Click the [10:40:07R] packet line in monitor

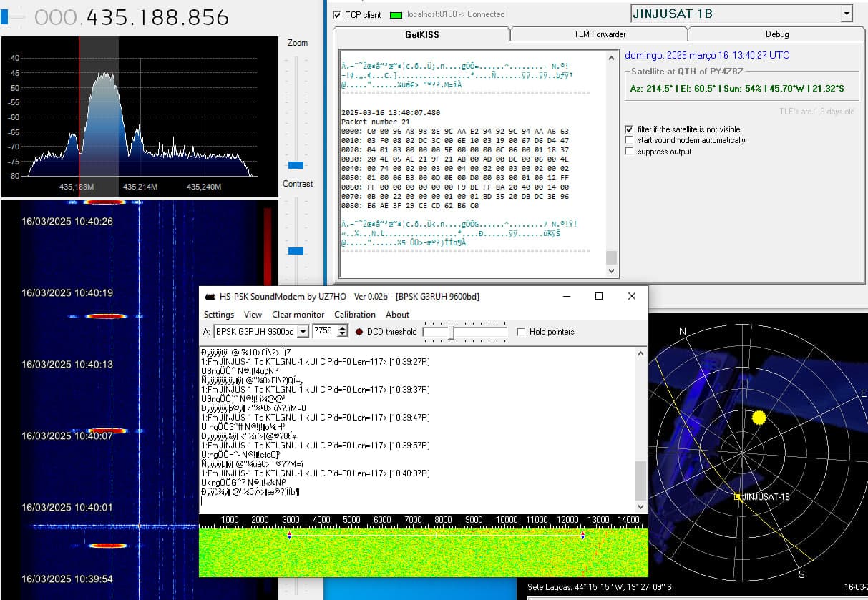315,473
